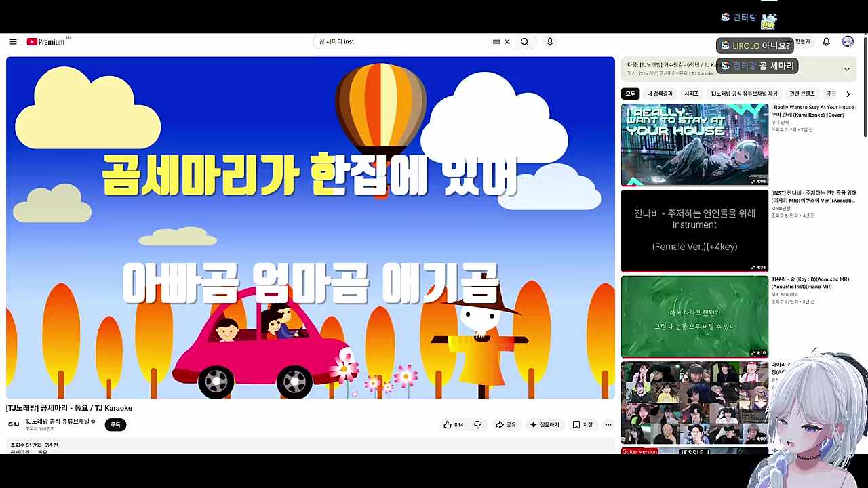The height and width of the screenshot is (488, 868).
Task: Click the magnifying glass search button
Action: [524, 42]
